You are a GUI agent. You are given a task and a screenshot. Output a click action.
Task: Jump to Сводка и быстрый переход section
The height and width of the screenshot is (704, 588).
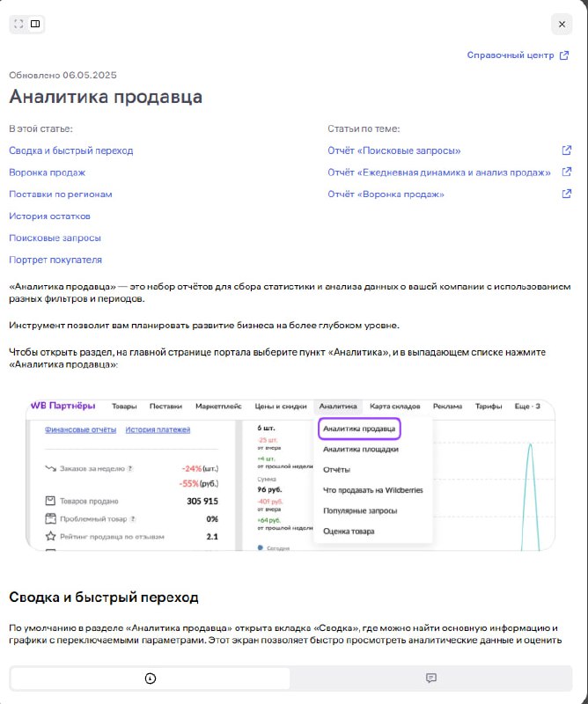[71, 150]
